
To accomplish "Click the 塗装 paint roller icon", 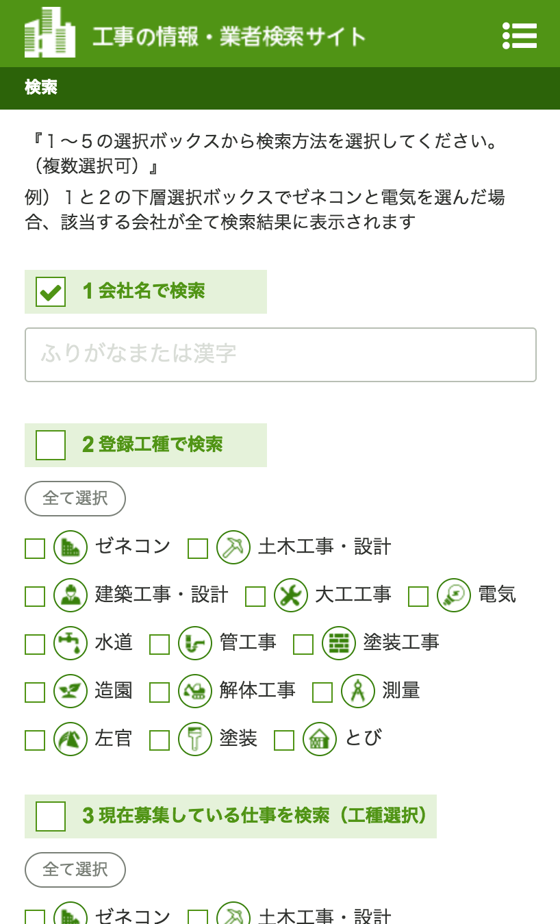I will (195, 739).
